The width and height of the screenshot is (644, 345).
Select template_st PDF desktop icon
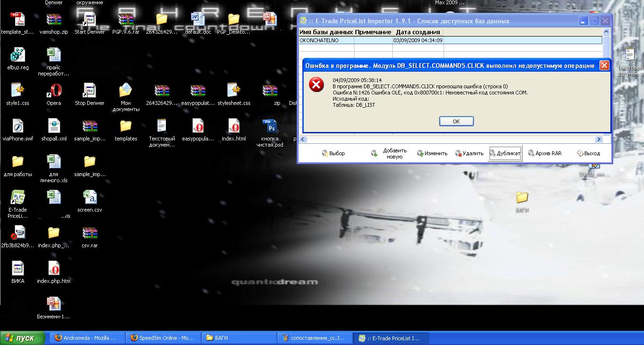point(18,24)
